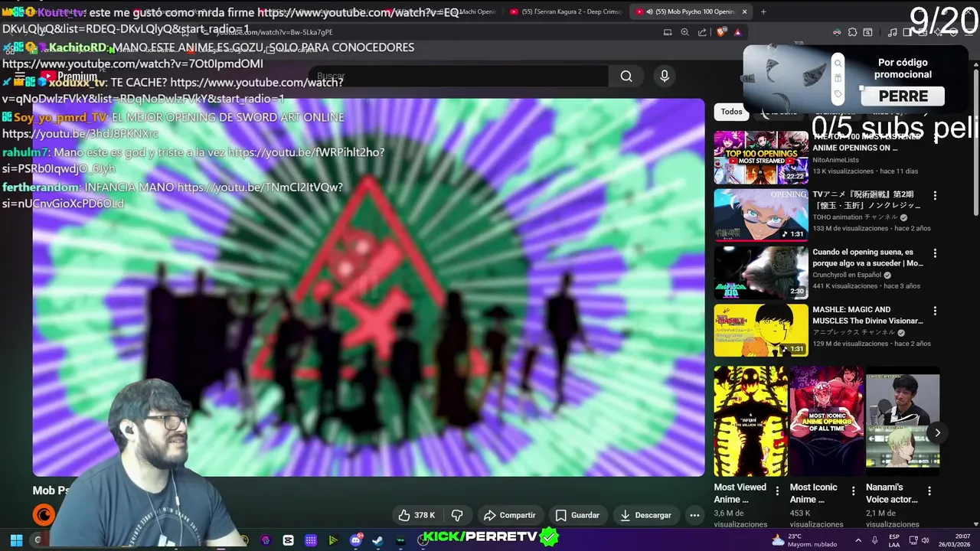Screen dimensions: 980x551
Task: Click the purple grid app taskbar icon
Action: coord(311,540)
